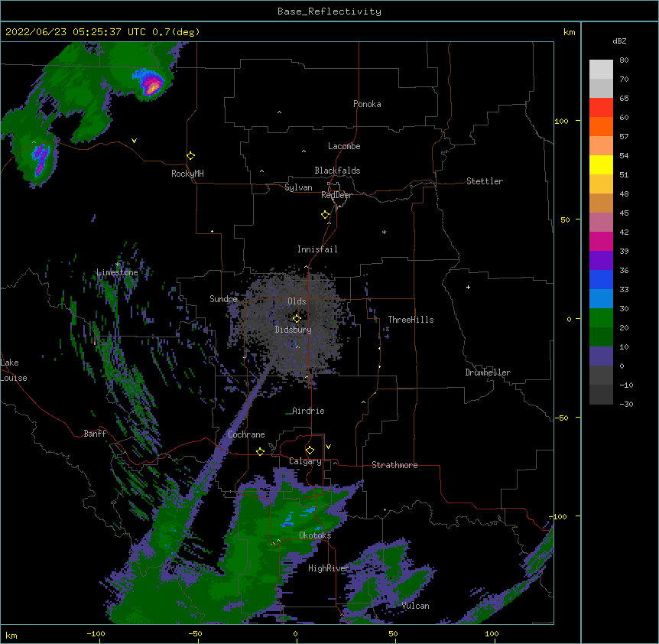Click the Vulcan town label
The width and height of the screenshot is (659, 644).
(x=415, y=606)
